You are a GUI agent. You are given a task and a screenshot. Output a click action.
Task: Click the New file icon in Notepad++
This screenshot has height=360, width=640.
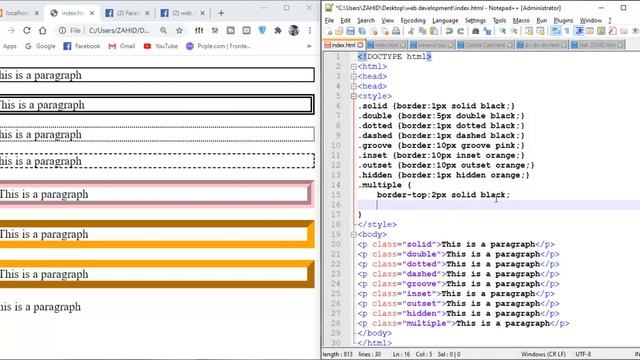pyautogui.click(x=328, y=31)
